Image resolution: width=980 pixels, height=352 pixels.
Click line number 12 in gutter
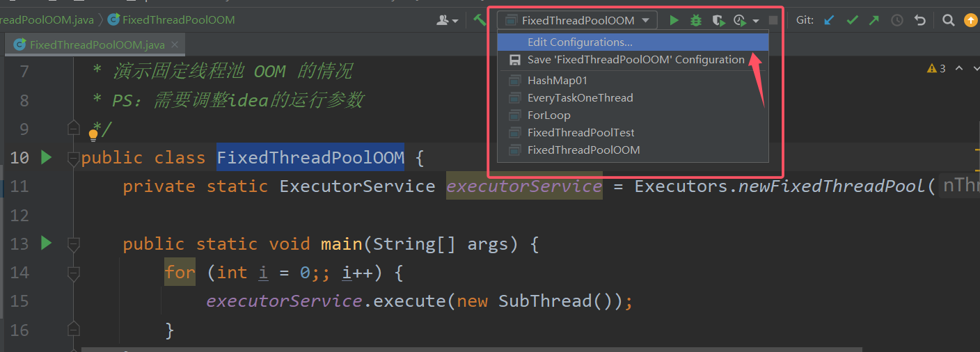click(19, 215)
